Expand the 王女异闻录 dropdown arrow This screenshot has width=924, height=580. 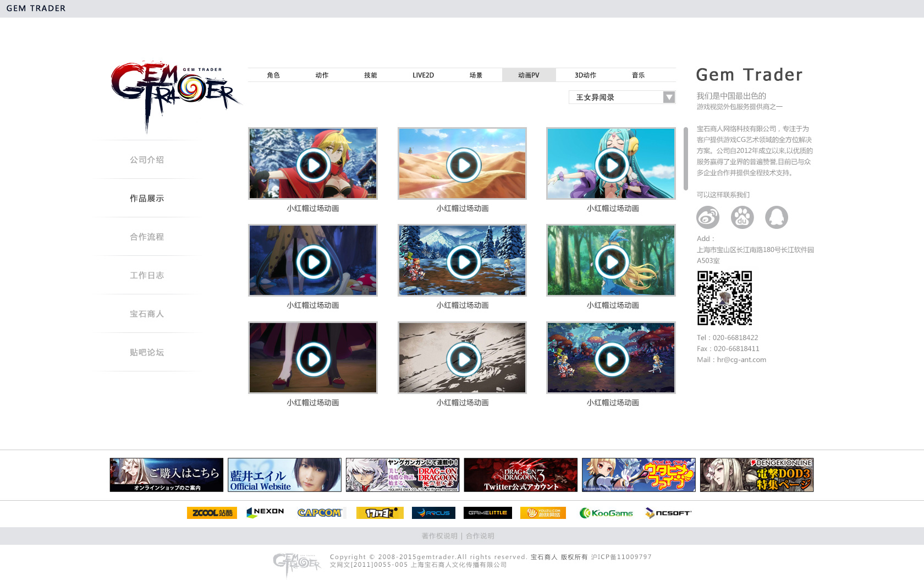click(669, 97)
